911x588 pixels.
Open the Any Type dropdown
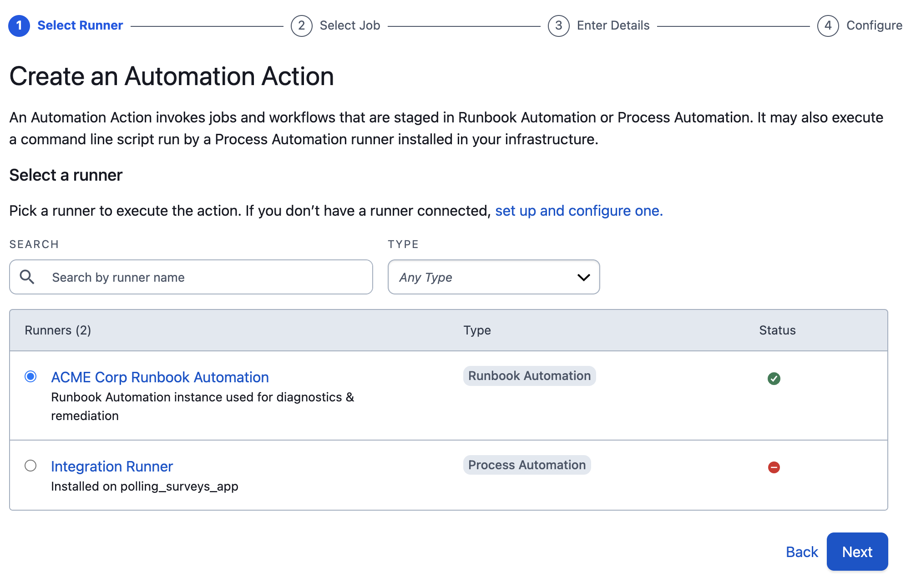(x=494, y=277)
